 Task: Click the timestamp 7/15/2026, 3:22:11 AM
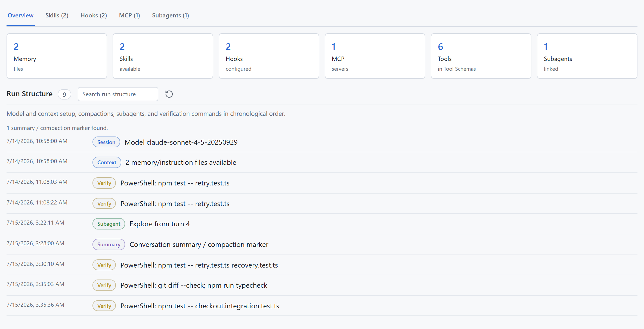tap(35, 223)
